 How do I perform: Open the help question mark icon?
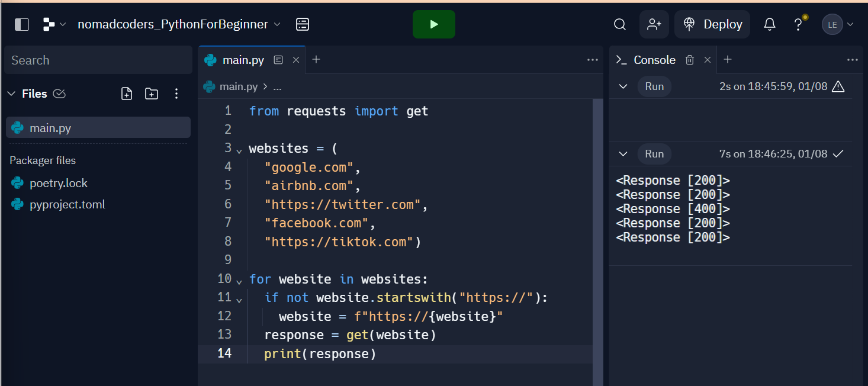coord(798,24)
